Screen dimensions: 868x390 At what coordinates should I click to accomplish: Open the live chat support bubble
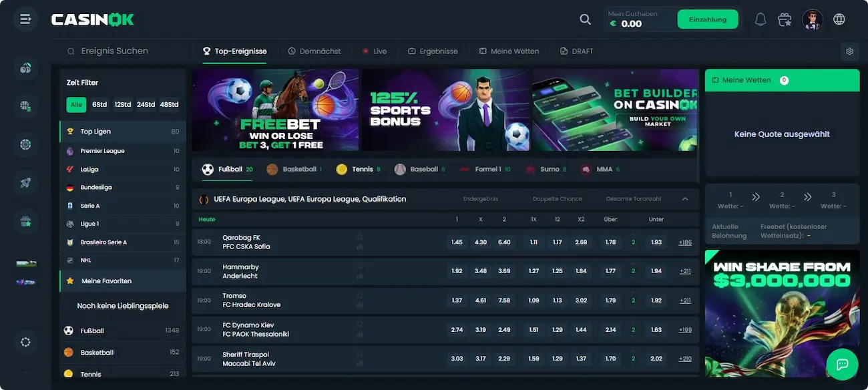coord(842,364)
